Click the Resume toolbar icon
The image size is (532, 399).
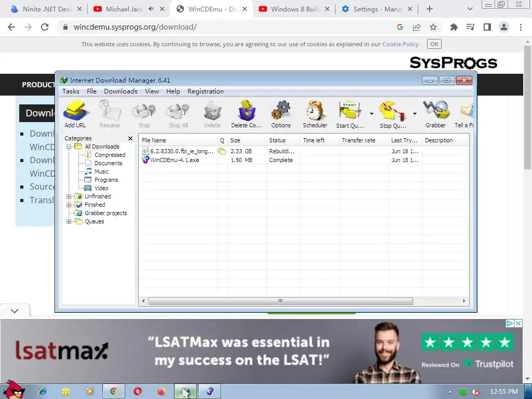[110, 114]
